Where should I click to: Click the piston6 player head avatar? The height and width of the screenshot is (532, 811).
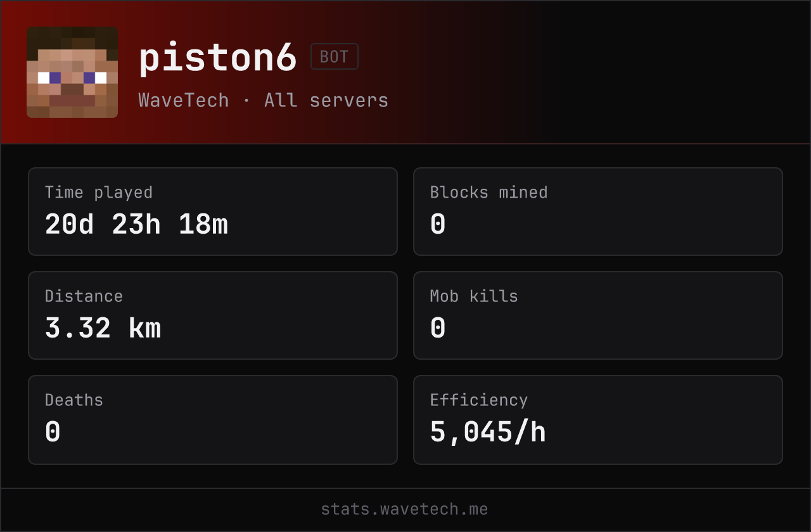(x=72, y=72)
